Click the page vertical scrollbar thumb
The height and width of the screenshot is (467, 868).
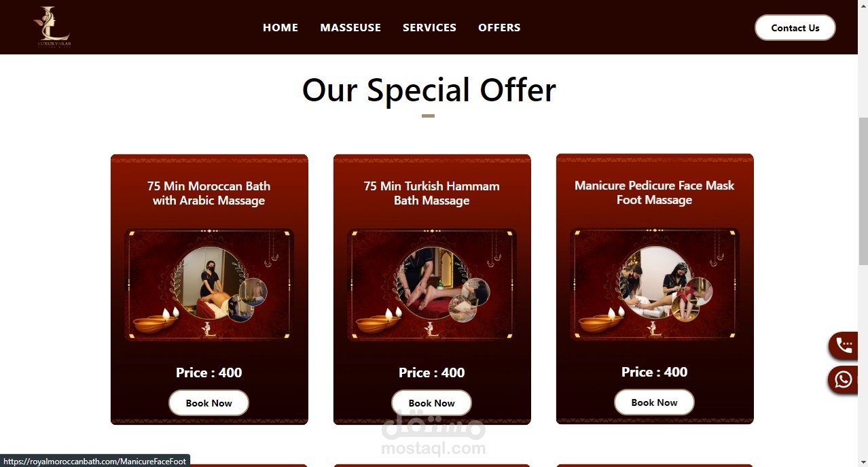863,191
